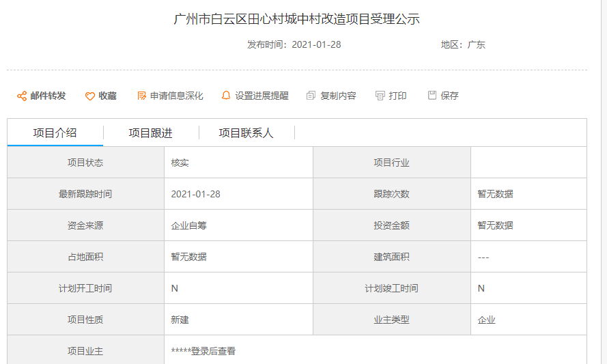Select the 项目联系人 tab
The image size is (607, 364).
pyautogui.click(x=246, y=133)
